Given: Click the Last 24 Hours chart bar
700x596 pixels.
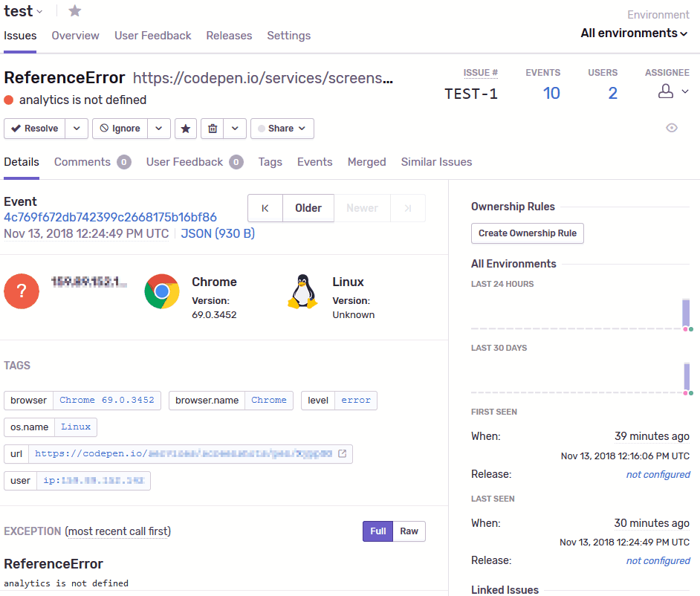Looking at the screenshot, I should tap(686, 312).
